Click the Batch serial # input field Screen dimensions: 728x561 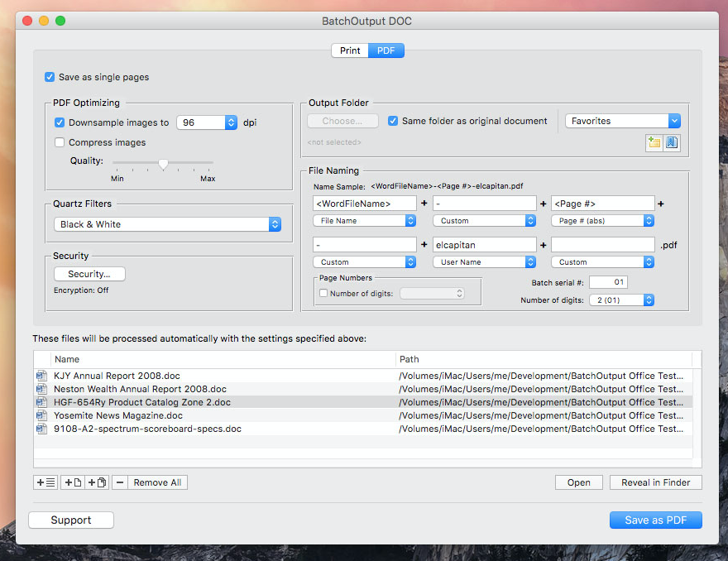pos(608,283)
